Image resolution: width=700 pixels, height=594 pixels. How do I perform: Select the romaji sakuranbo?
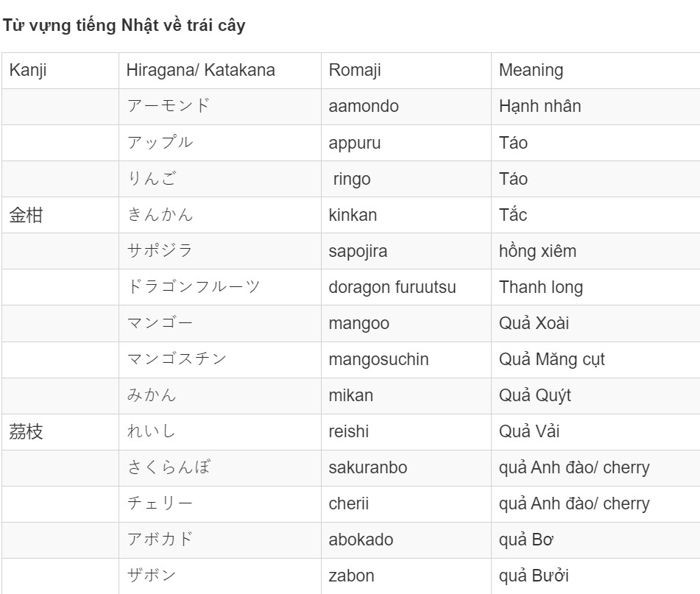coord(368,467)
